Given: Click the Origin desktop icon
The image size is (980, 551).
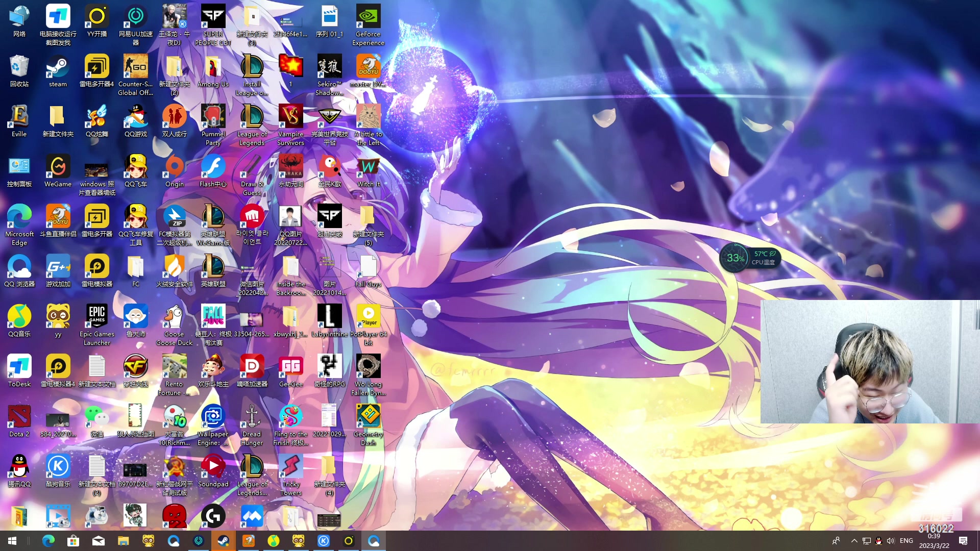Looking at the screenshot, I should 174,171.
